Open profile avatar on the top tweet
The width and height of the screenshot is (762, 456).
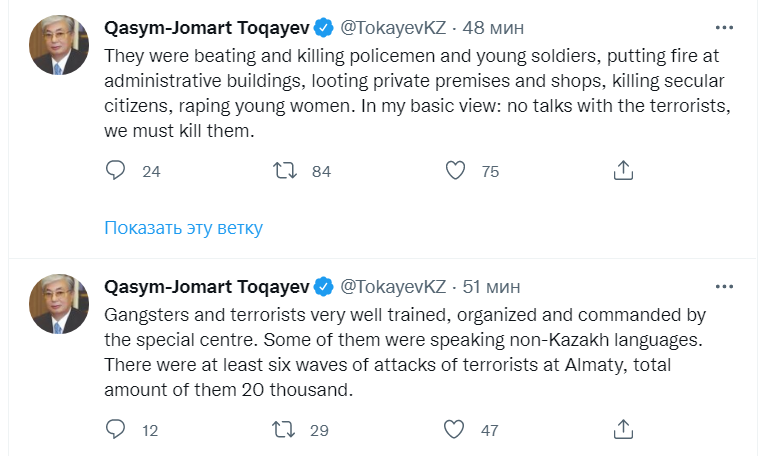coord(59,45)
